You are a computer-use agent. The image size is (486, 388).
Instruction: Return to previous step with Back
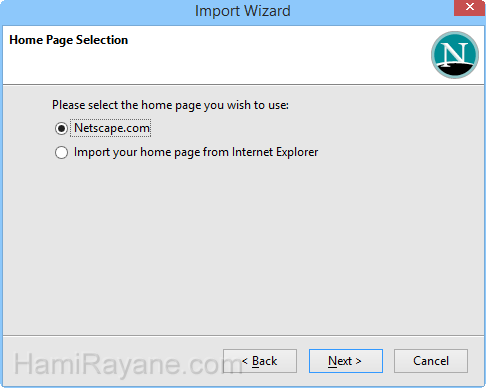[x=260, y=361]
